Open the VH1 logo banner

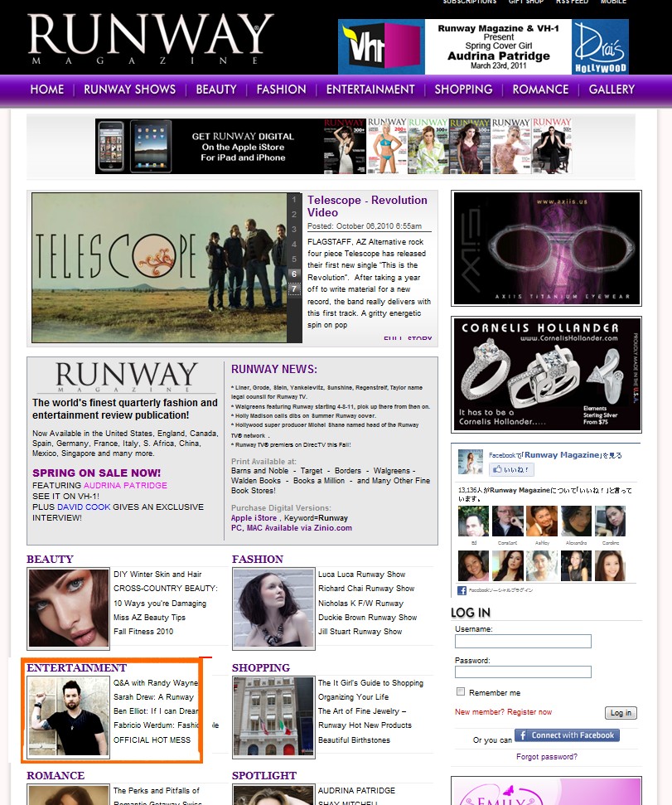(381, 46)
